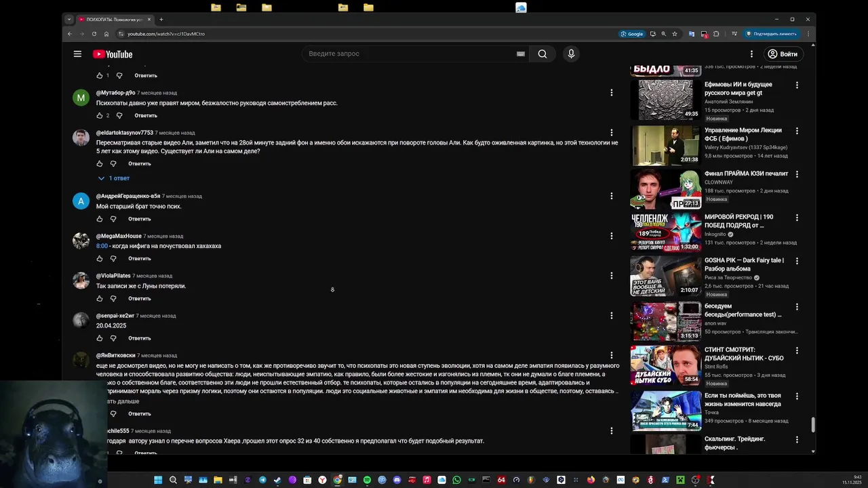Open the user avatar of @Мутабор-д9о

(x=81, y=98)
